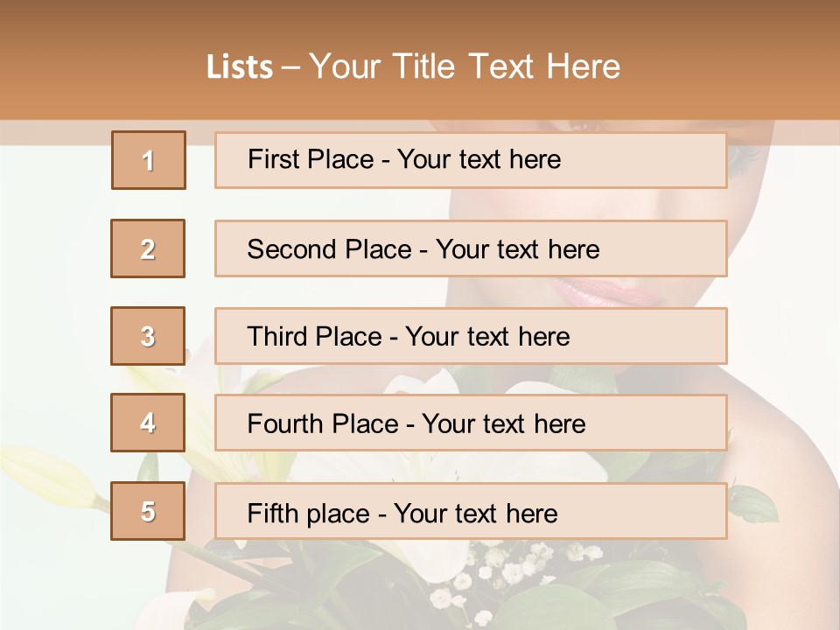Click the bold word Lists in title
The image size is (840, 630).
pos(240,67)
